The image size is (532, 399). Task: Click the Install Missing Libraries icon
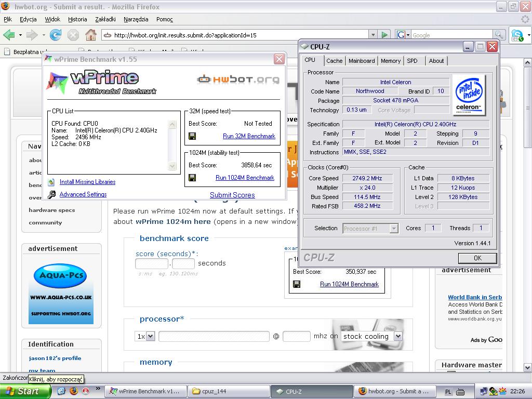point(51,182)
